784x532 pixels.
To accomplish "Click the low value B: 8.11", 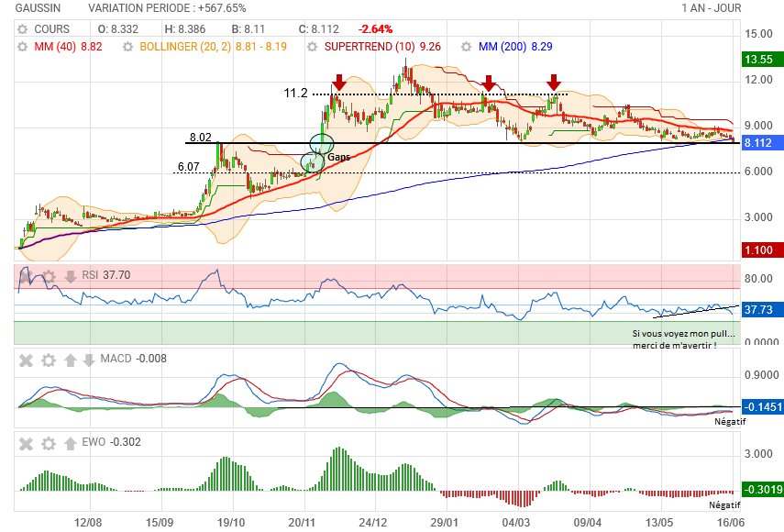I will pos(248,29).
